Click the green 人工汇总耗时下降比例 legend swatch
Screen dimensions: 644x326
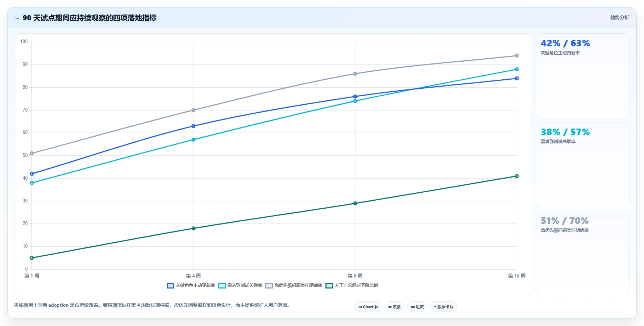click(x=329, y=286)
